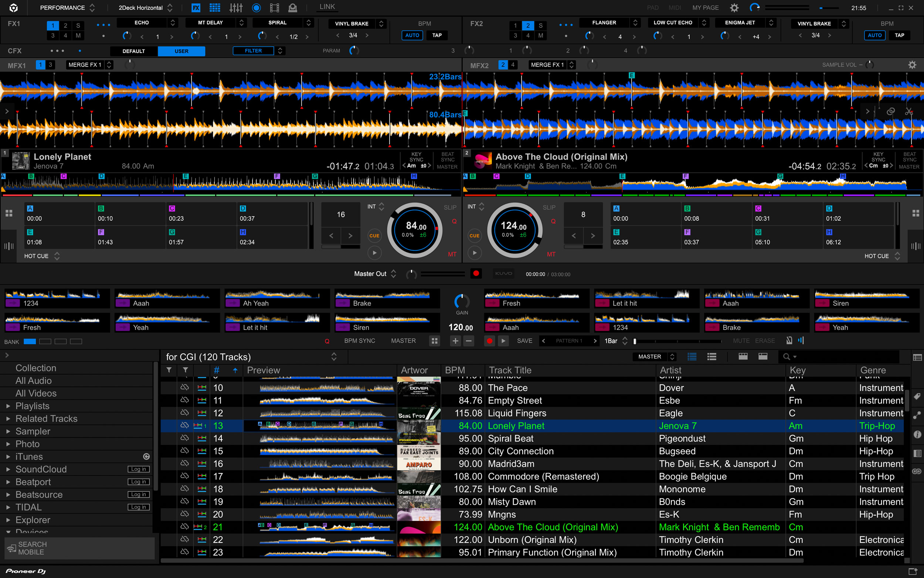Image resolution: width=924 pixels, height=578 pixels.
Task: Toggle the FX panel icon
Action: 196,8
